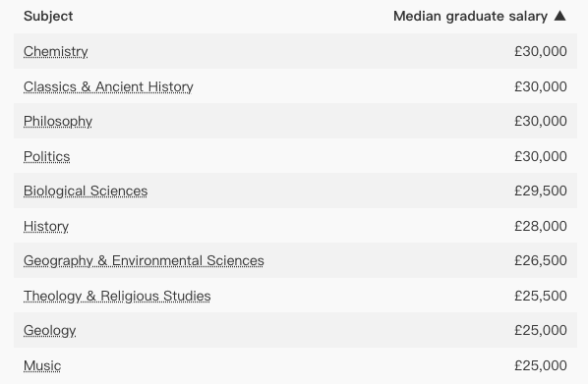Image resolution: width=588 pixels, height=384 pixels.
Task: Click Music's £25,000 salary cell
Action: pyautogui.click(x=541, y=365)
